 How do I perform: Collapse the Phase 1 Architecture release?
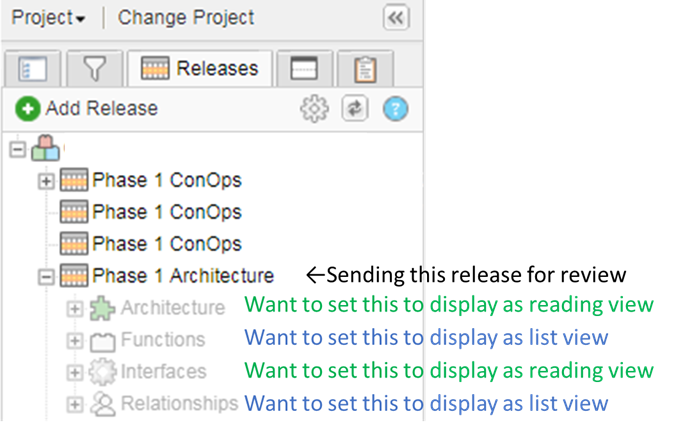45,275
